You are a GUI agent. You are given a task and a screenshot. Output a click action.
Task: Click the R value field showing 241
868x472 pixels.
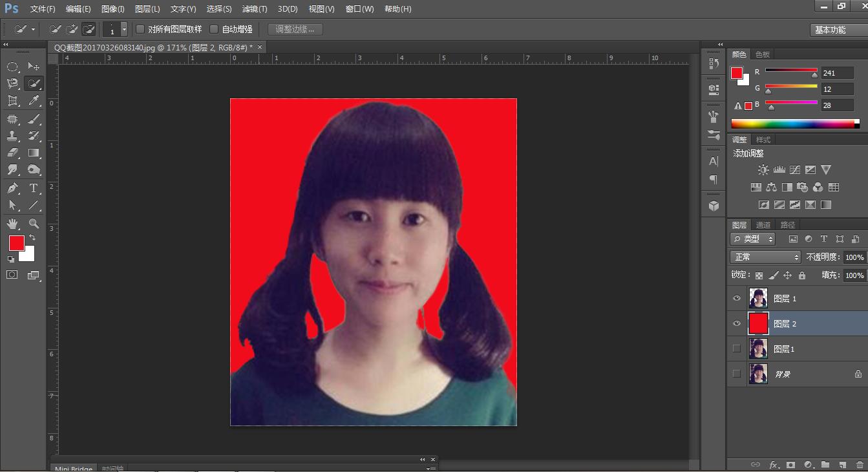point(836,73)
